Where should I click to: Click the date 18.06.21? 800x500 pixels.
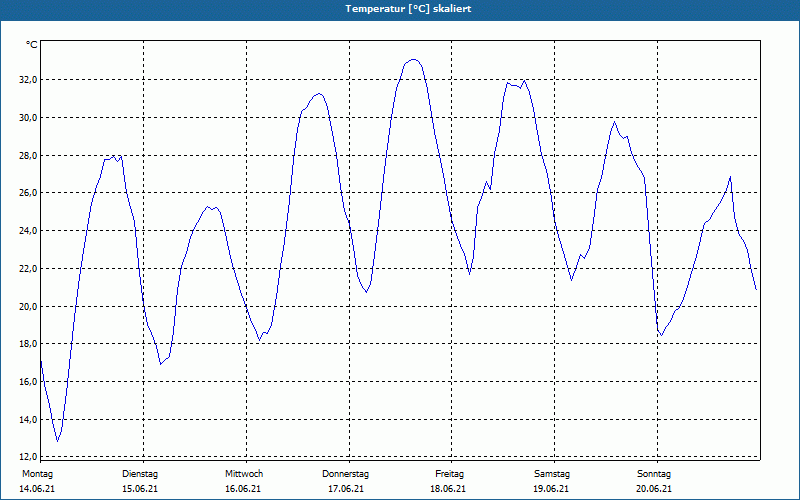(448, 489)
